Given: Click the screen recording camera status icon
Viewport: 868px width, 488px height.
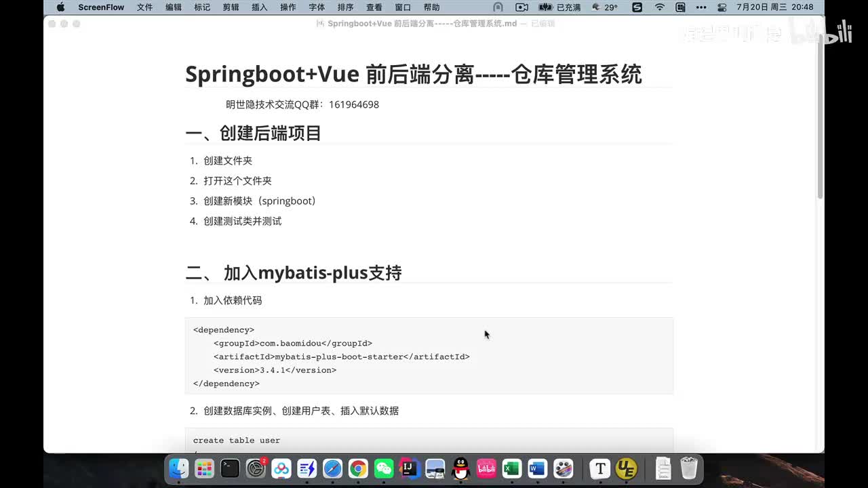Looking at the screenshot, I should point(521,7).
